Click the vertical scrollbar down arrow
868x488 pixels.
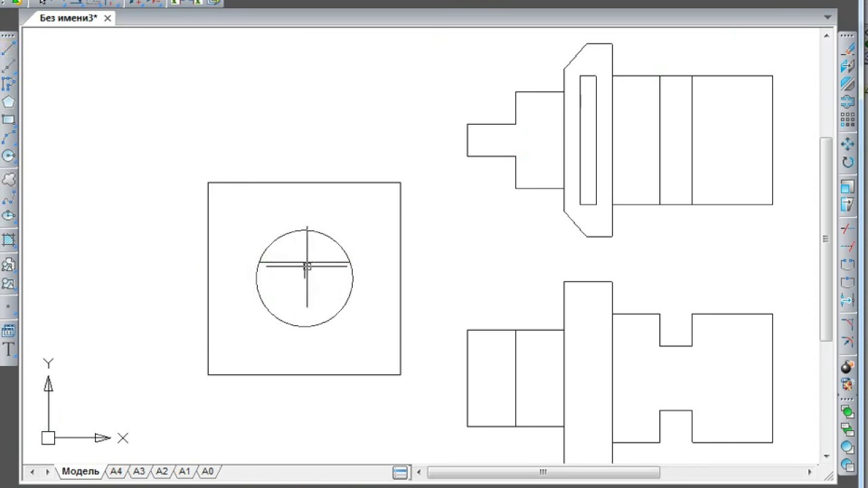[x=825, y=457]
